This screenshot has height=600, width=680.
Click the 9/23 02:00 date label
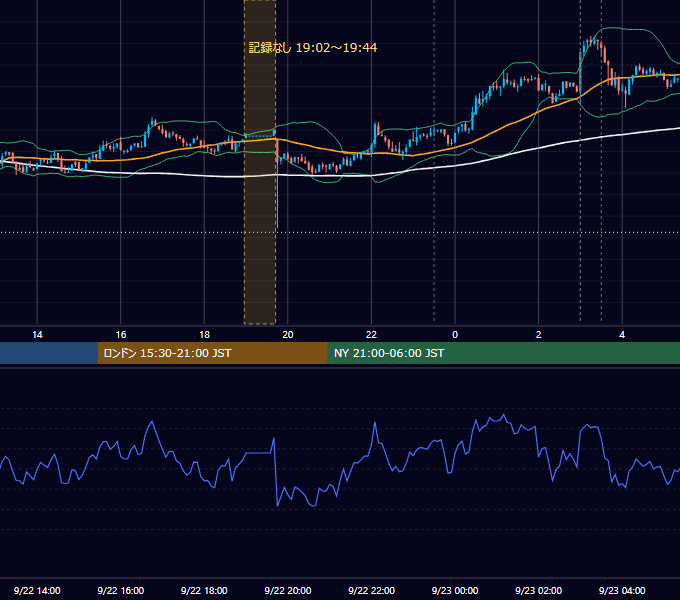pos(538,590)
